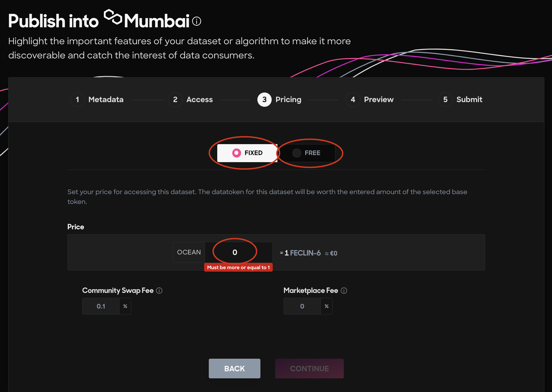Click step 5 circle for Submit
Viewport: 552px width, 392px height.
click(x=445, y=100)
